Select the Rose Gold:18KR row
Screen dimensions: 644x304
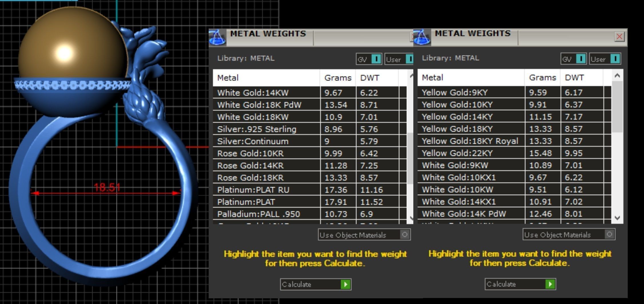coord(310,178)
